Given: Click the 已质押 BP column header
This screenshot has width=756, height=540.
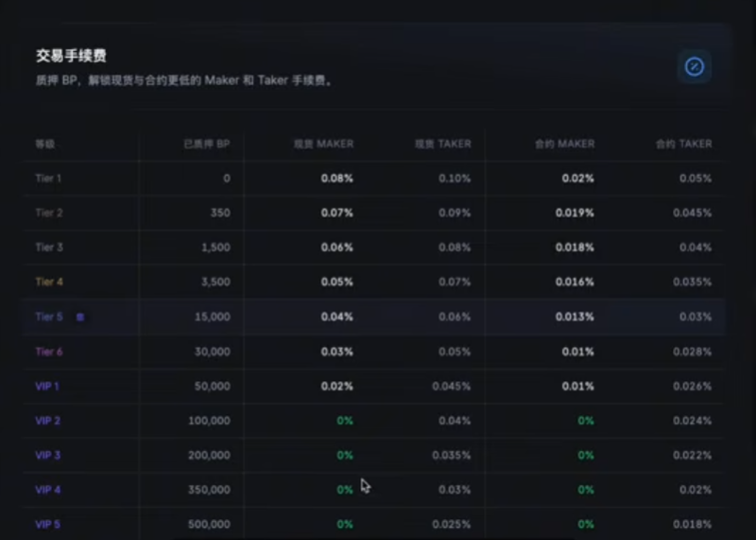Looking at the screenshot, I should coord(207,144).
